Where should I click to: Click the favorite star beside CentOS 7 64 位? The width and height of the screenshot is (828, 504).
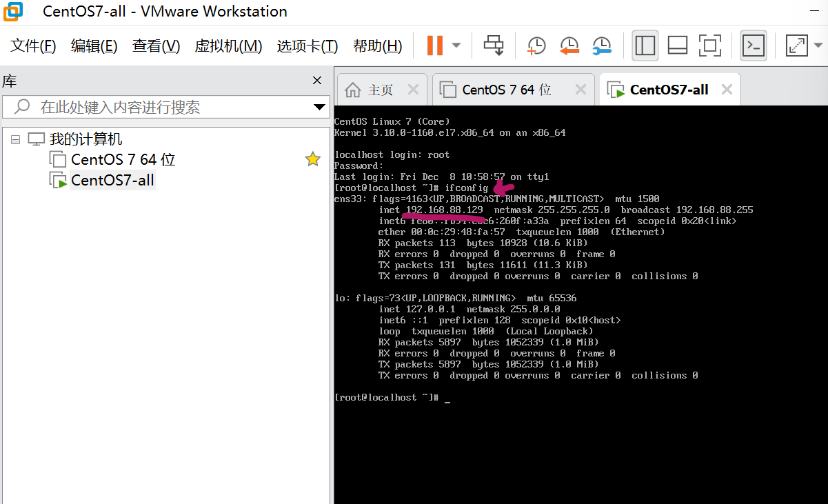313,160
